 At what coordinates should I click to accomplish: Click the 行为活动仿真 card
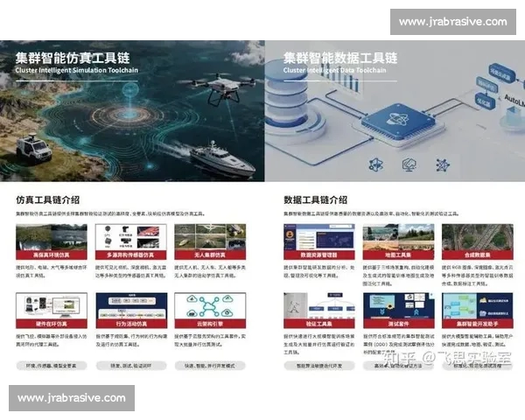131,311
